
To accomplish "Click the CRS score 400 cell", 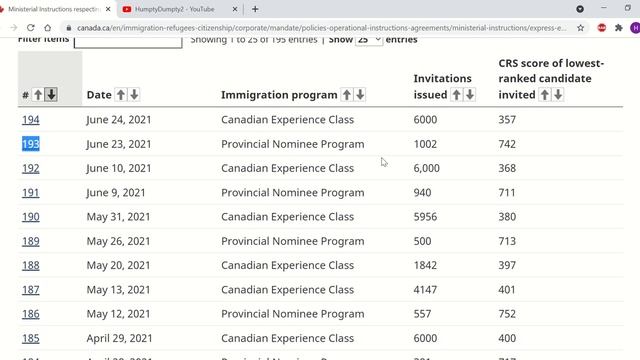I will [507, 338].
